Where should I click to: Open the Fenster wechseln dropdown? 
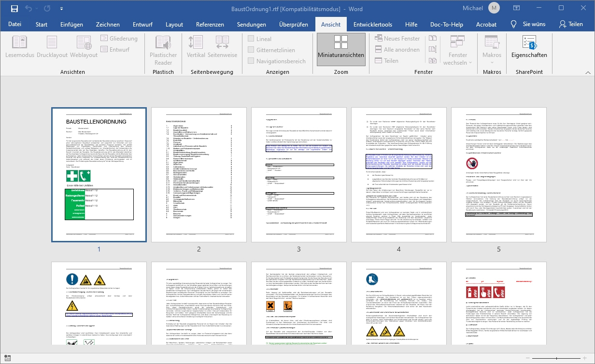(x=458, y=50)
